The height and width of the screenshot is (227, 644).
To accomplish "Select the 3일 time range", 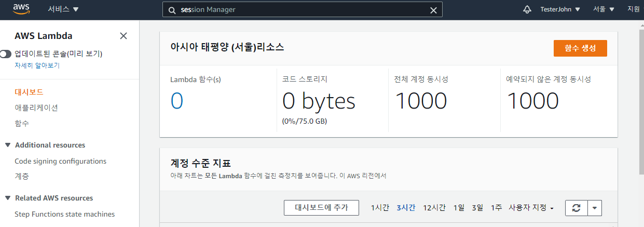I will 477,208.
